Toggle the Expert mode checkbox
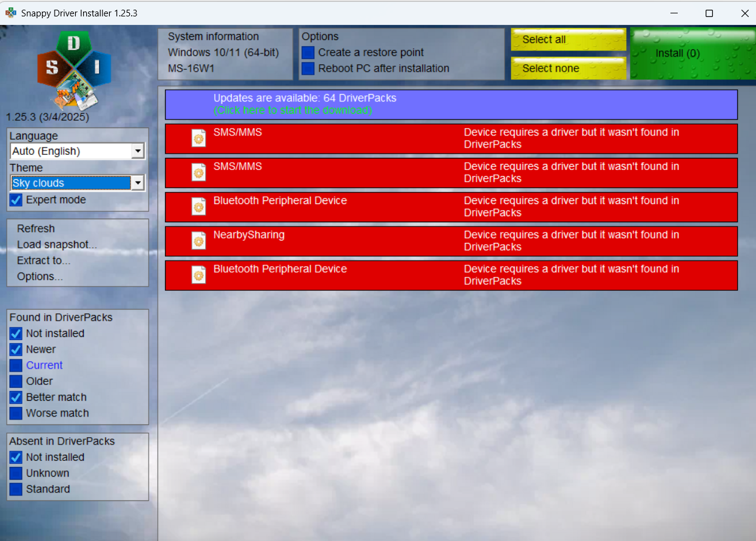756x541 pixels. 16,200
